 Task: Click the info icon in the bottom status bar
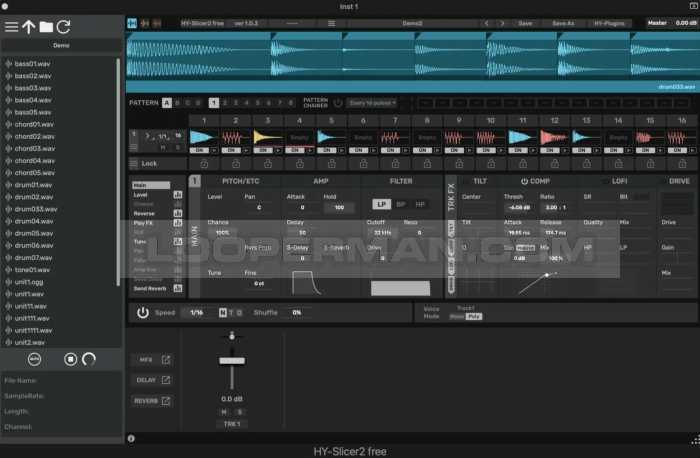point(131,438)
